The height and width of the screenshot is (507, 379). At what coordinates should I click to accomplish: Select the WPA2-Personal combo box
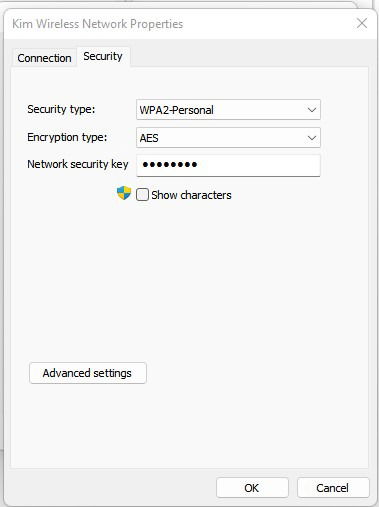coord(228,110)
